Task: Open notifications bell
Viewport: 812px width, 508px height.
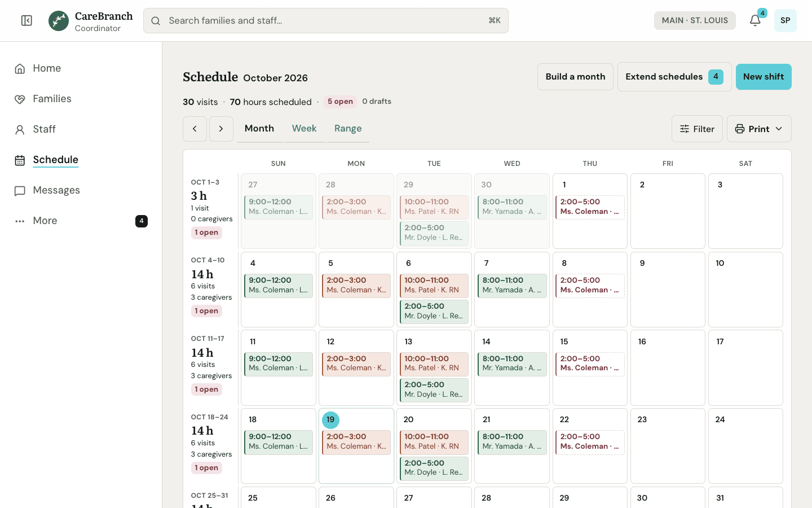Action: (755, 21)
